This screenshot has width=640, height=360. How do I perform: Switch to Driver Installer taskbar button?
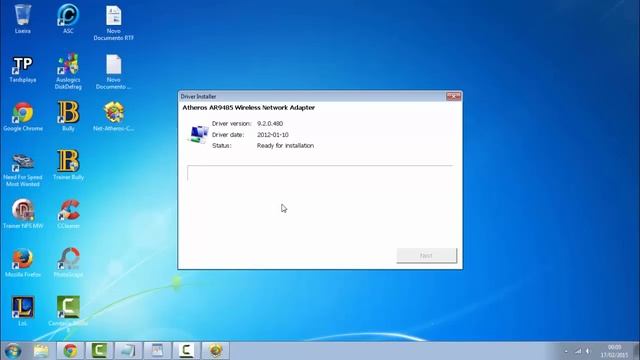coord(216,351)
